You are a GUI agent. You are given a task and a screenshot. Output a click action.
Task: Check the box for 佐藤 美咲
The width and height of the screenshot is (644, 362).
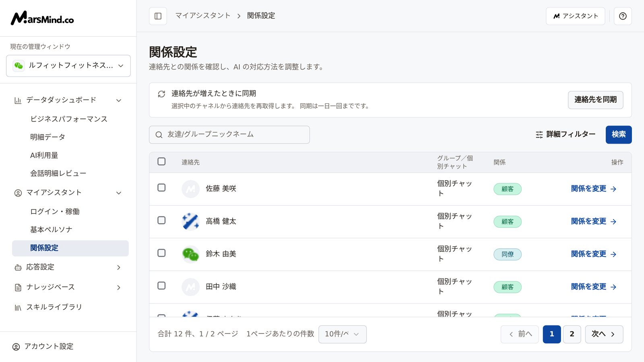[x=161, y=187]
